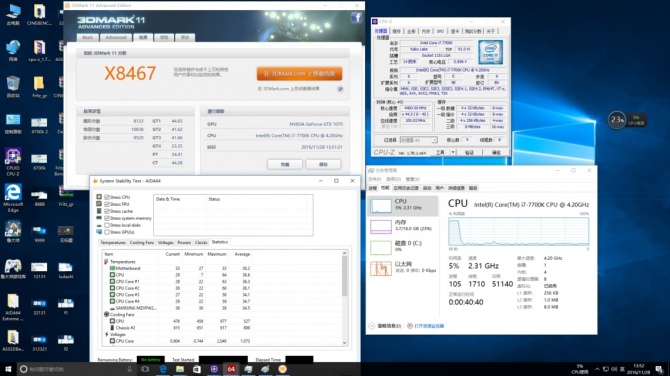The height and width of the screenshot is (376, 670).
Task: Open the desktop image named 8888
Action: (x=39, y=198)
